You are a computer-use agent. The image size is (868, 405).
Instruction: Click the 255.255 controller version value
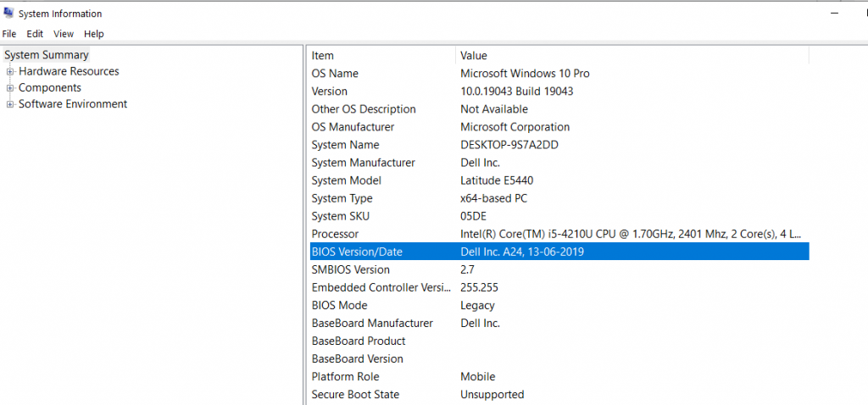click(480, 288)
